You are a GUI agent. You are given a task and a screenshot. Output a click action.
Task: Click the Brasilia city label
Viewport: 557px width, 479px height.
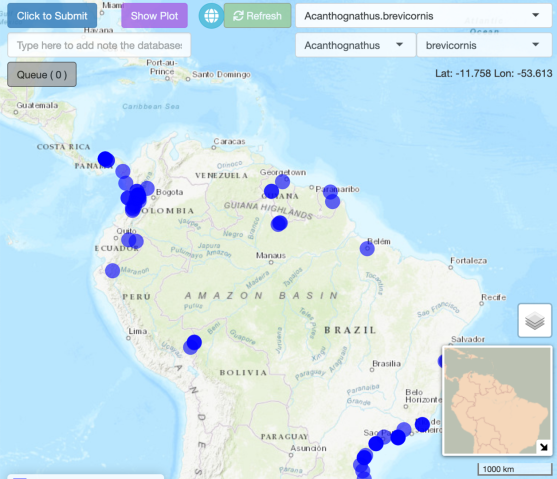tap(386, 364)
